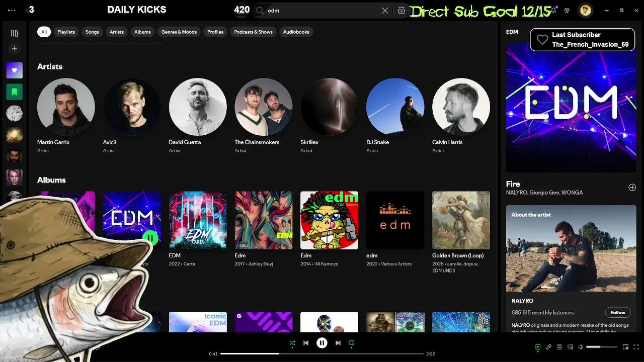Open the About the artist card photo

click(x=571, y=248)
